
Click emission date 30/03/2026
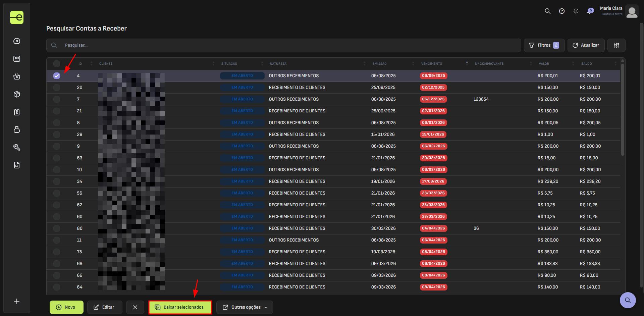tap(383, 228)
